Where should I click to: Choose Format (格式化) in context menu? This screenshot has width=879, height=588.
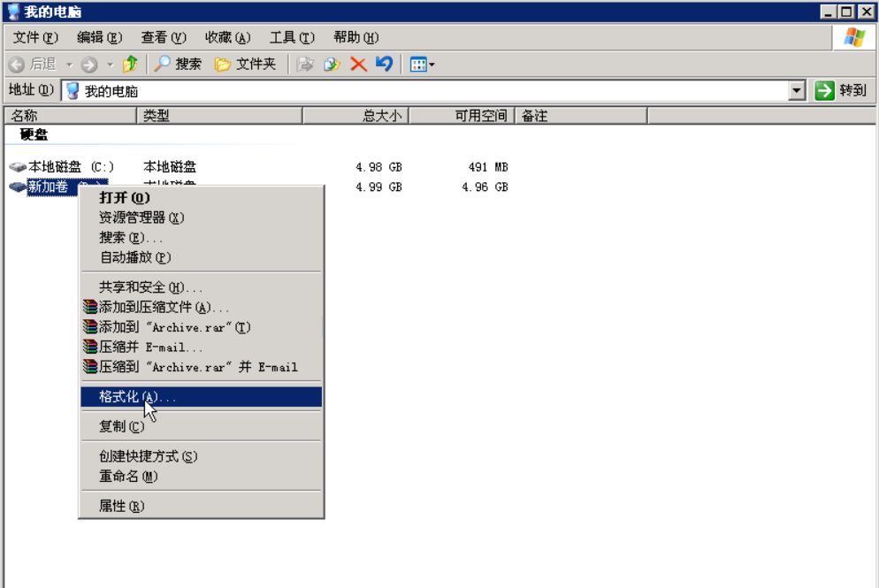202,397
